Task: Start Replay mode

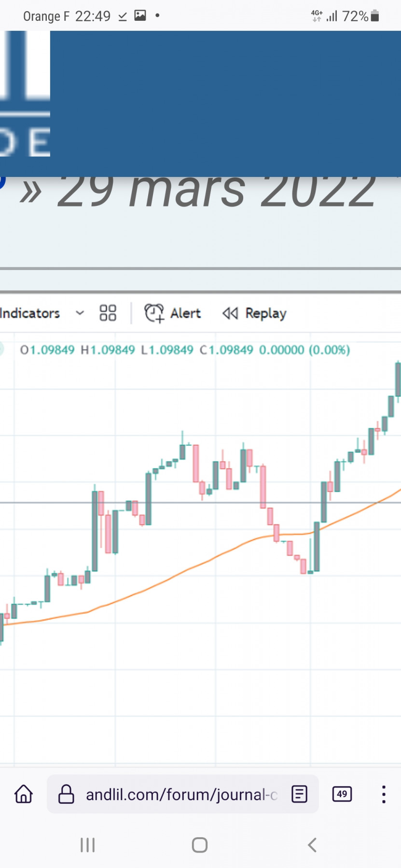Action: pos(254,313)
